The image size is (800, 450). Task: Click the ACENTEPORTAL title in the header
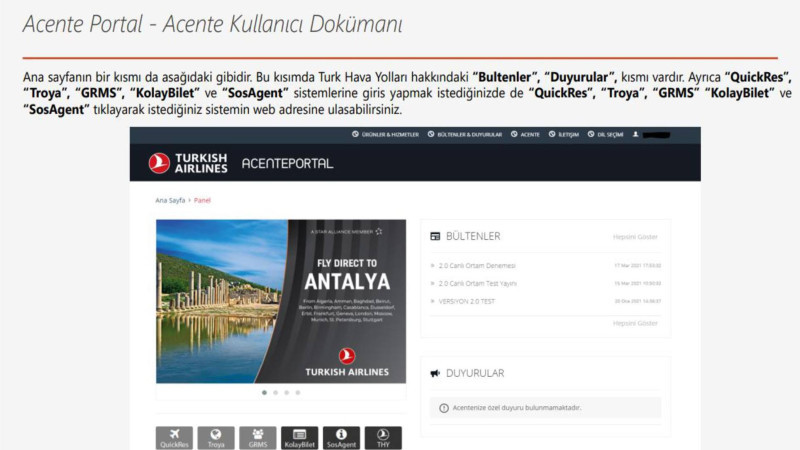pyautogui.click(x=287, y=164)
